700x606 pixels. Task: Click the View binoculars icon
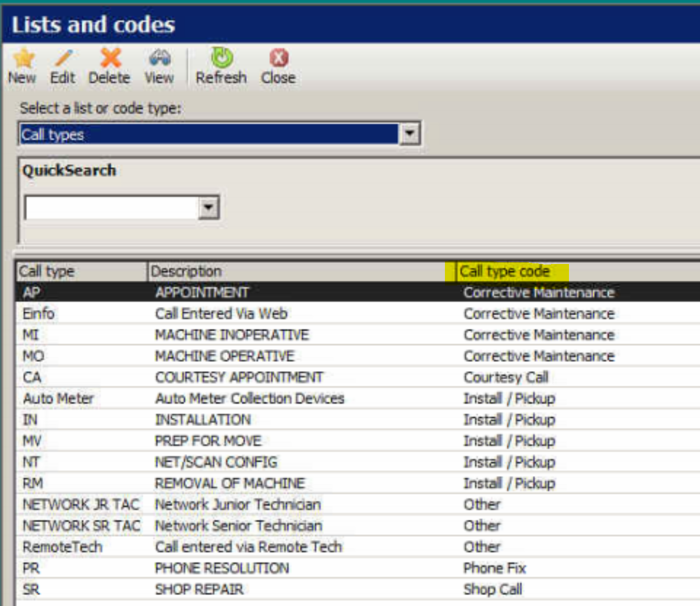(160, 58)
